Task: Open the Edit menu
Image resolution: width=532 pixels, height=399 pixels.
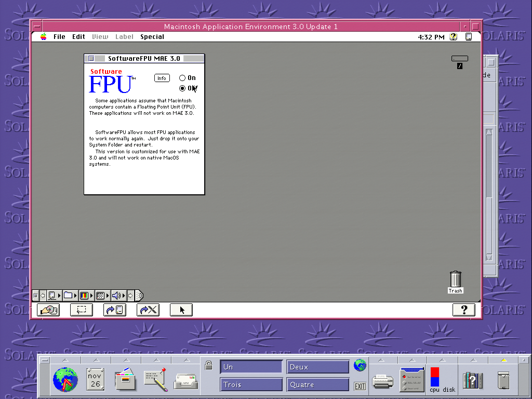Action: pos(78,37)
